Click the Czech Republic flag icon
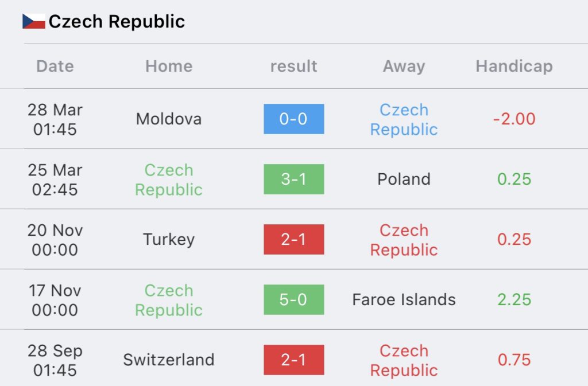Screen dimensions: 588x386 coord(34,21)
